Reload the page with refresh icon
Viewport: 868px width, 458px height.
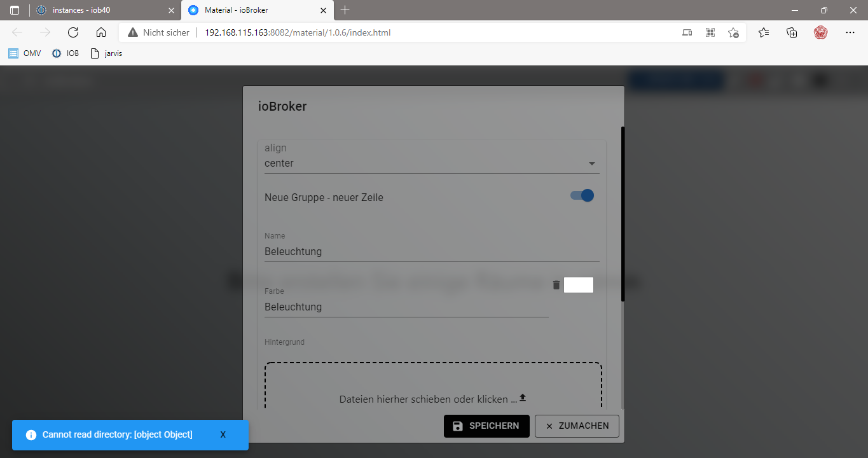(73, 32)
